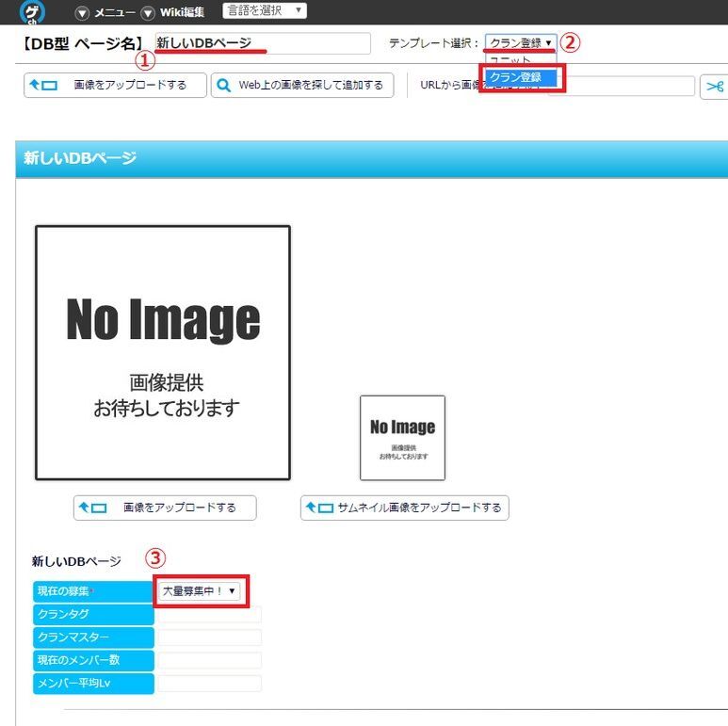This screenshot has width=728, height=726.
Task: Click the arrow icon beside Wiki編集
Action: click(x=148, y=13)
